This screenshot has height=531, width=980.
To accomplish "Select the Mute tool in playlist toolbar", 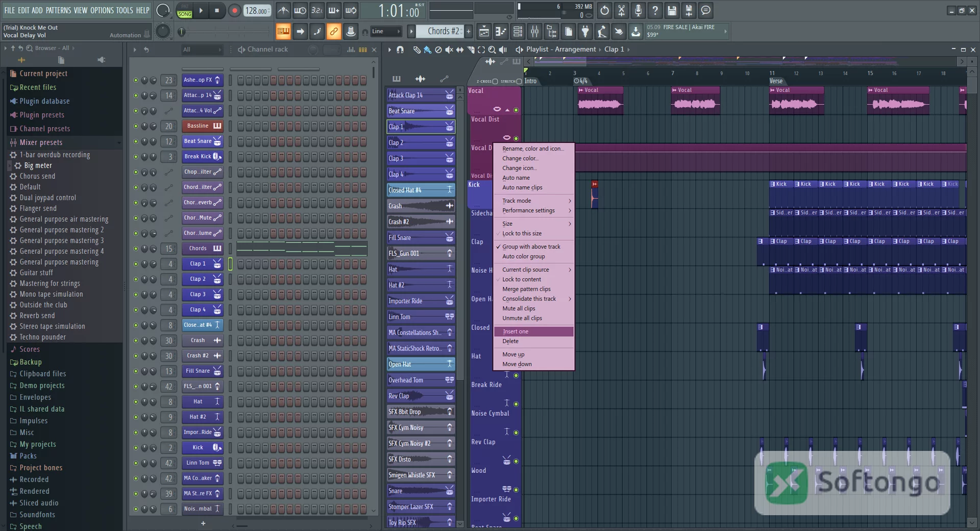I will coord(449,49).
